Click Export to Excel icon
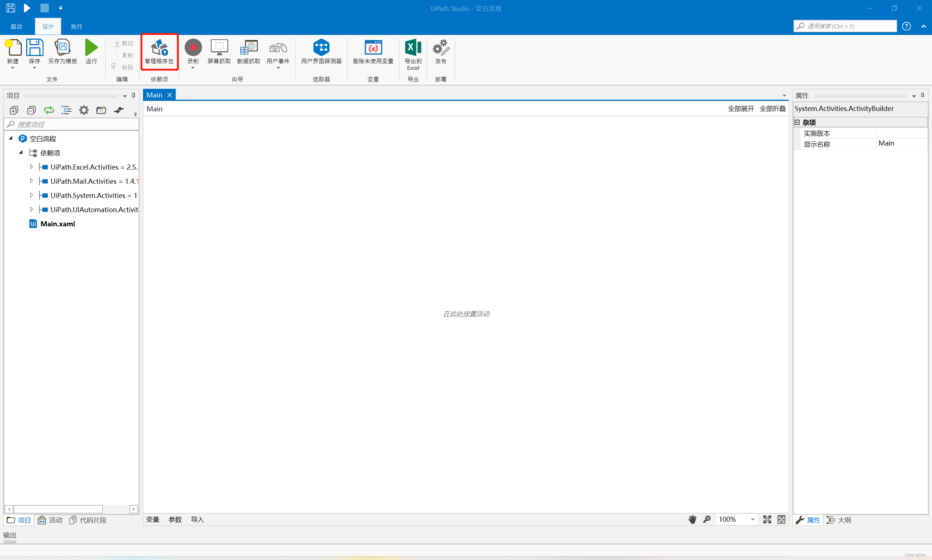This screenshot has height=560, width=932. pyautogui.click(x=413, y=48)
